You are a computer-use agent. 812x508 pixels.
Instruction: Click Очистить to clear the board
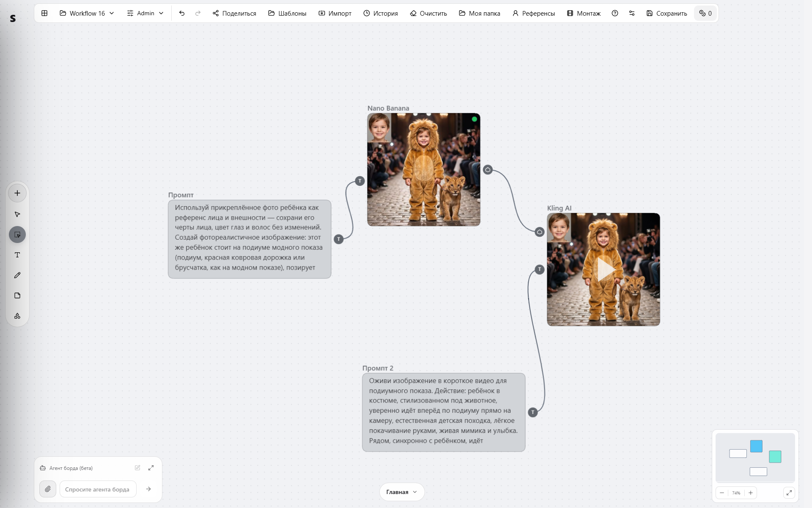tap(428, 13)
